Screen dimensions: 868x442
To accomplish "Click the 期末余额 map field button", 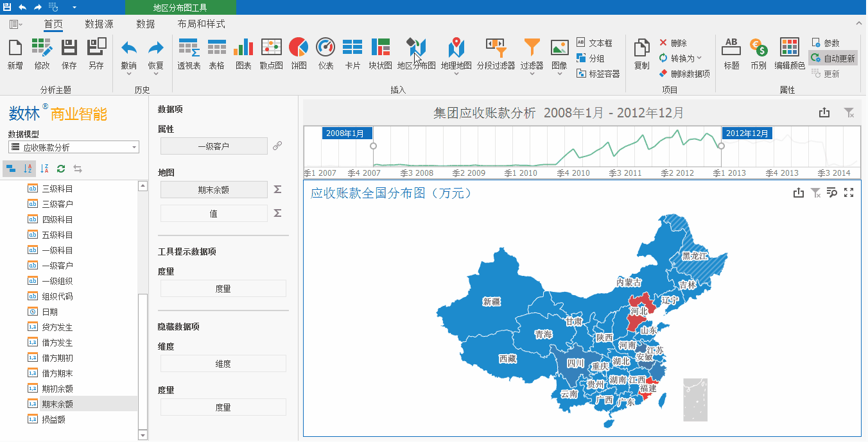I will tap(214, 189).
